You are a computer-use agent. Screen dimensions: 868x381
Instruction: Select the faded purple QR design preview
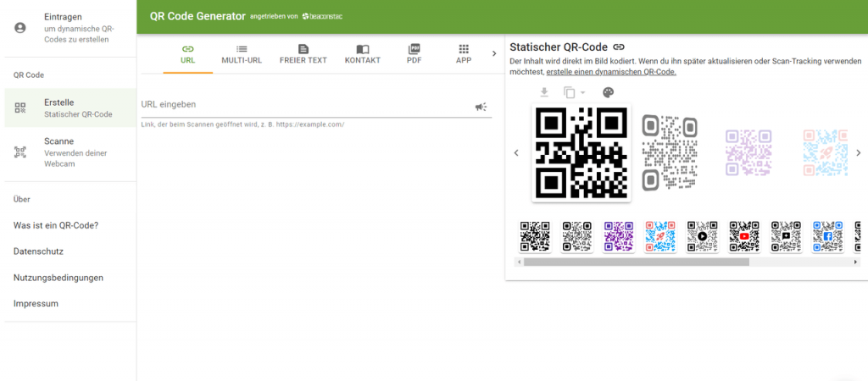coord(748,152)
